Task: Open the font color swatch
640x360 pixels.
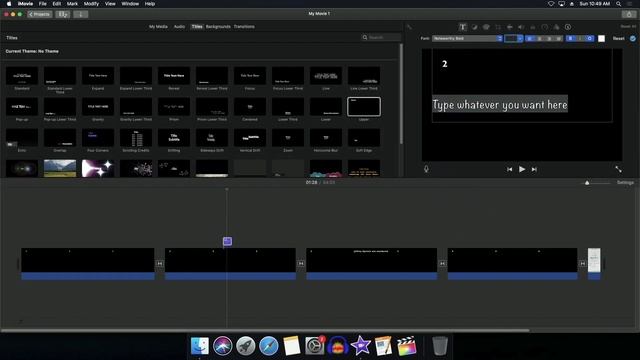Action: coord(601,38)
